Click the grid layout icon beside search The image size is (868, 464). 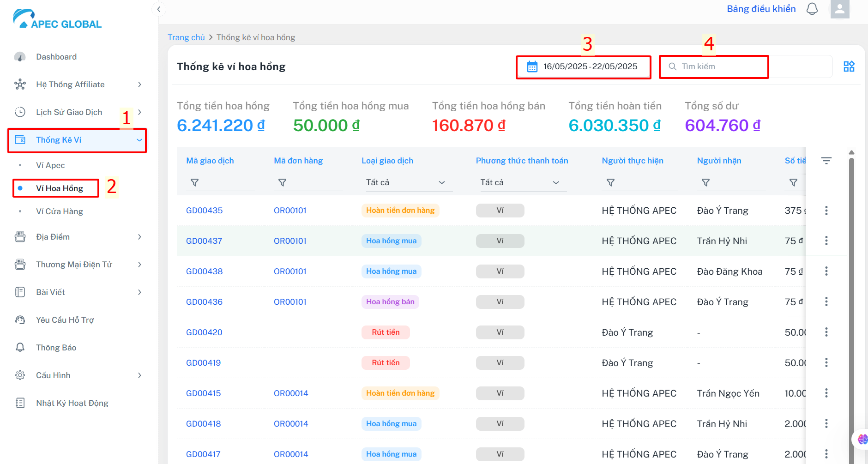[849, 66]
